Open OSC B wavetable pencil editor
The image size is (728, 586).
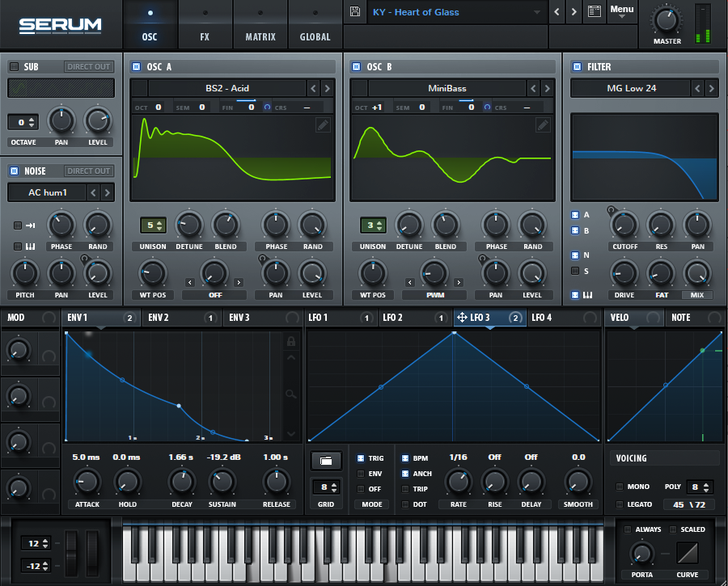(543, 124)
